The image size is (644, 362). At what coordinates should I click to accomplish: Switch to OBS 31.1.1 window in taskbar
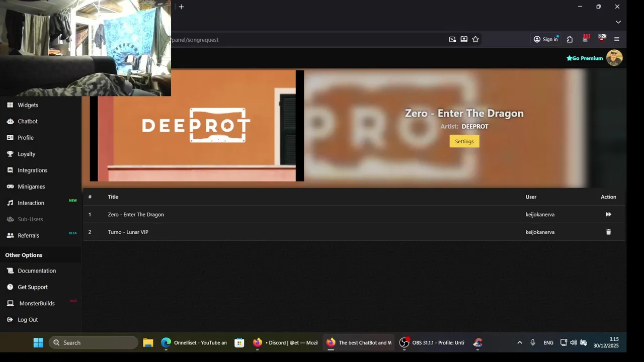(432, 342)
